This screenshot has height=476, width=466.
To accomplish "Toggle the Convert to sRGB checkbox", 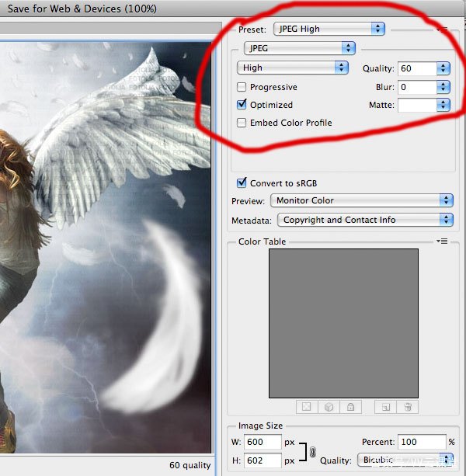I will 242,183.
